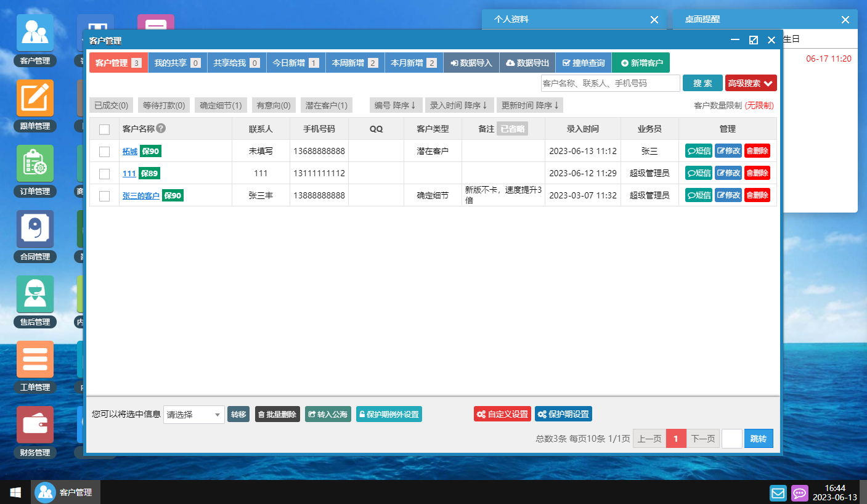Open the 请选择 combo box

[x=193, y=415]
